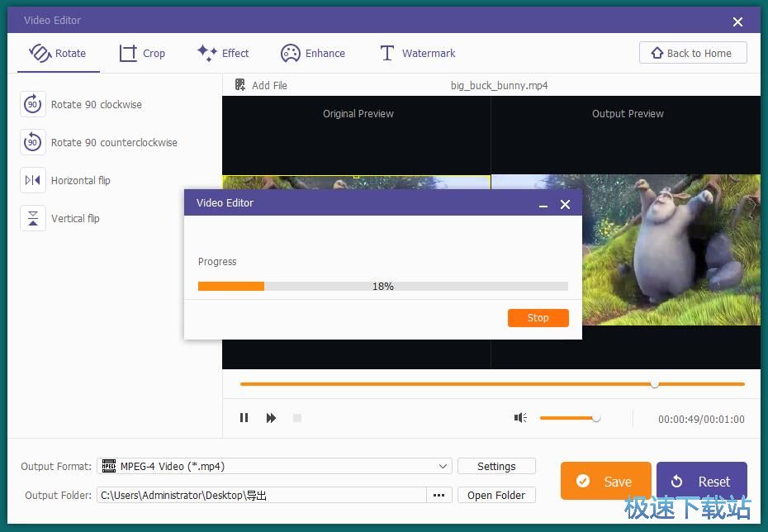This screenshot has width=768, height=532.
Task: Click Add File to import video
Action: pyautogui.click(x=261, y=85)
